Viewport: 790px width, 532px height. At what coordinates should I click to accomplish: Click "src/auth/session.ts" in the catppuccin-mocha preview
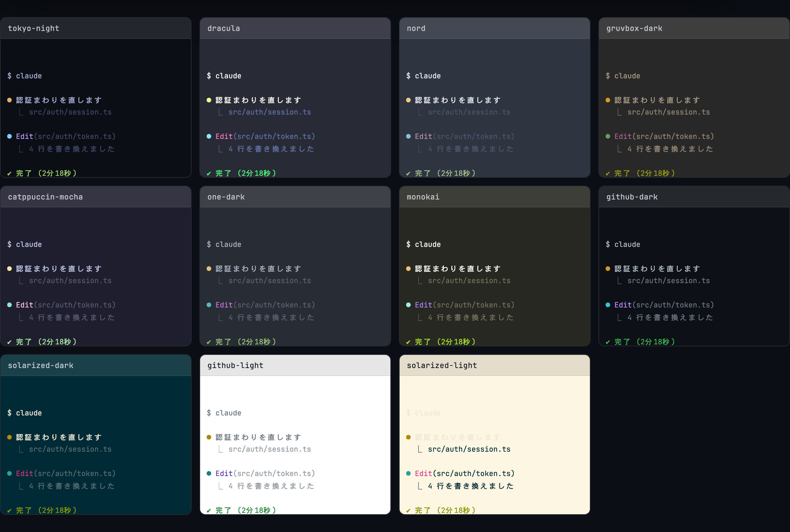pyautogui.click(x=70, y=280)
